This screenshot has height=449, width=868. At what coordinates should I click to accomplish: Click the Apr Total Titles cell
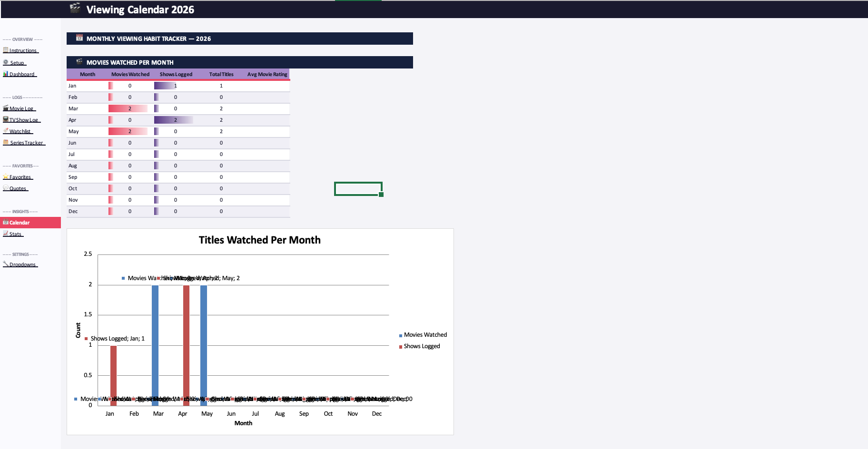[x=221, y=120]
